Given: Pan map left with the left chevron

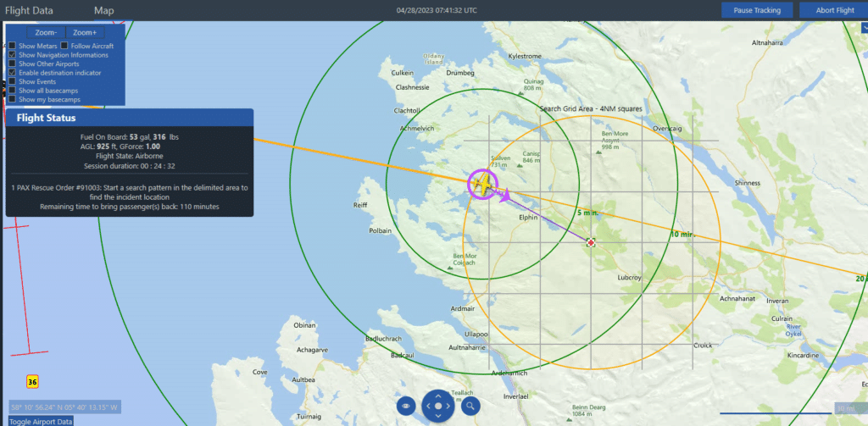Looking at the screenshot, I should click(x=427, y=407).
